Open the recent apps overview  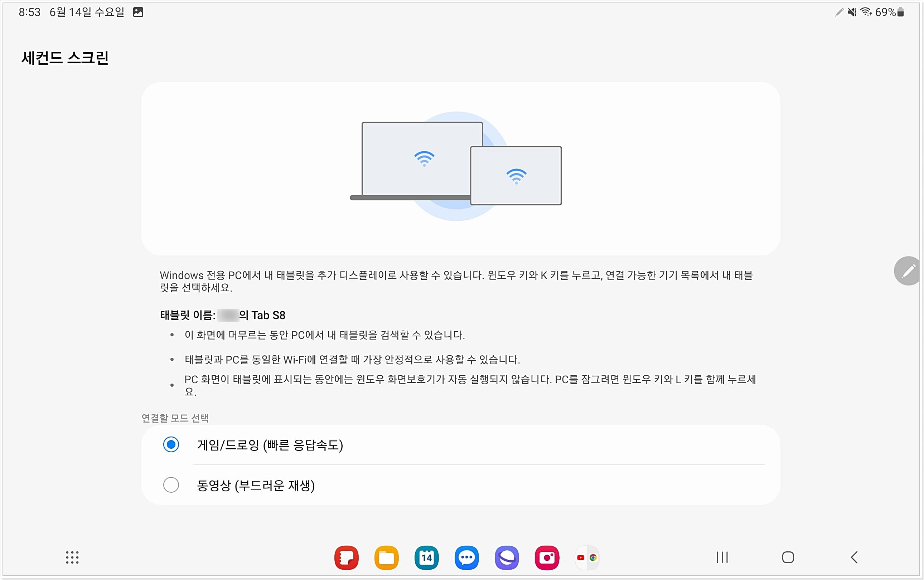pos(722,557)
